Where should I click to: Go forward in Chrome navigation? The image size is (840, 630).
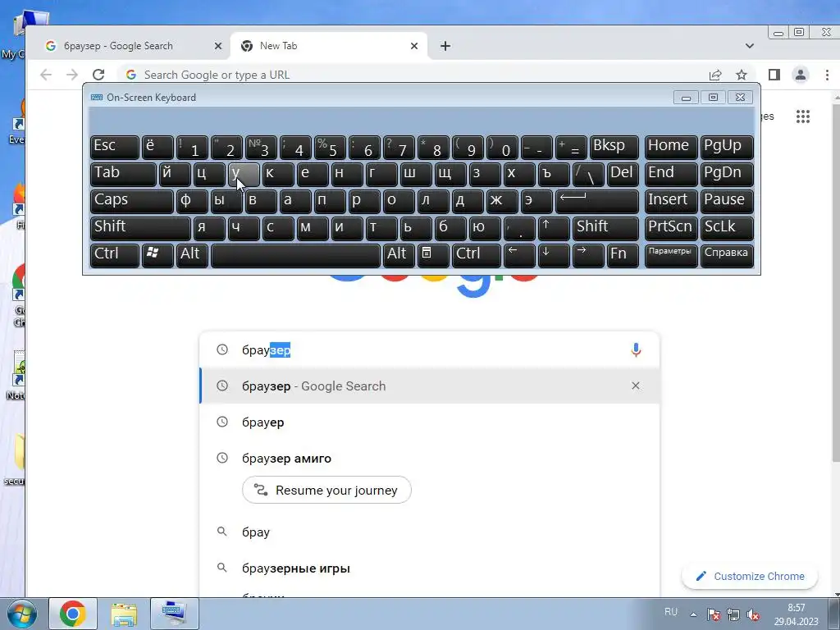point(72,75)
